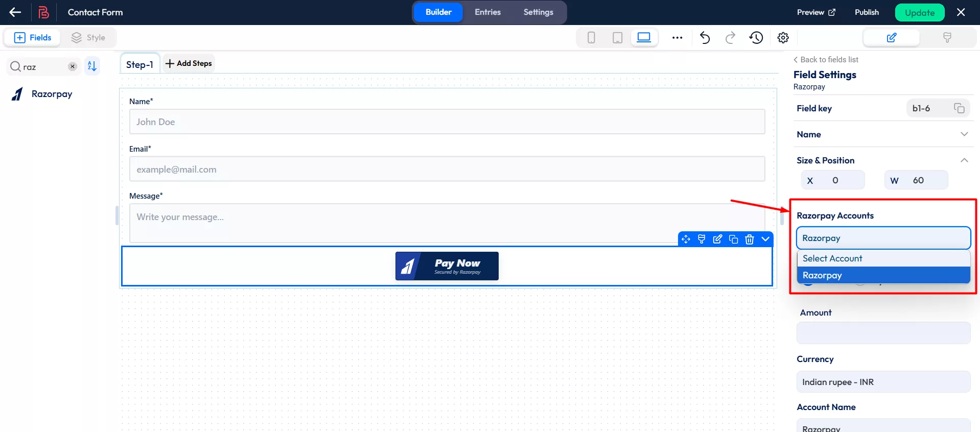Delete the selected Razorpay field
This screenshot has height=432, width=980.
click(749, 239)
